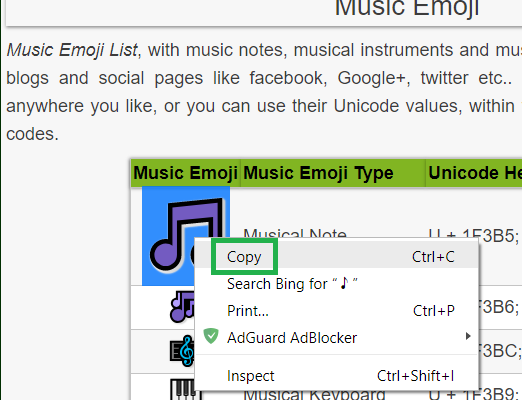
Task: Click the Musical Keyboard label text
Action: [314, 395]
